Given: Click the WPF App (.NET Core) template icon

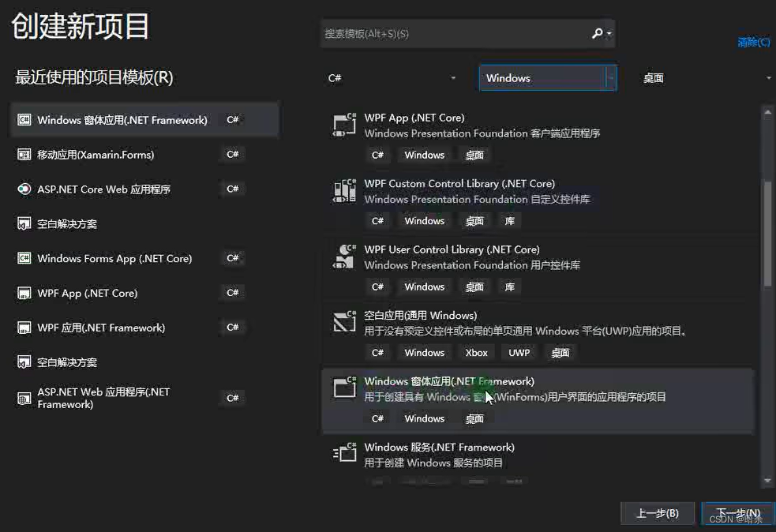Looking at the screenshot, I should (344, 125).
